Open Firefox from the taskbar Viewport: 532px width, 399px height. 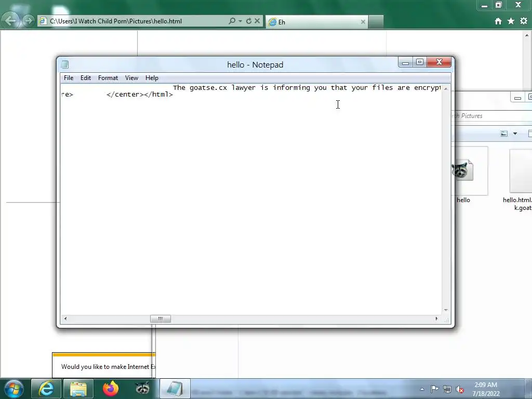111,389
